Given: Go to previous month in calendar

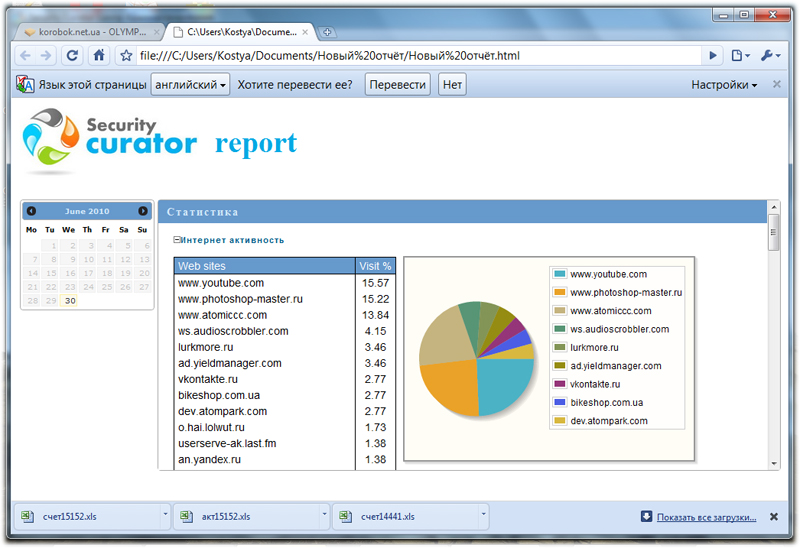Looking at the screenshot, I should coord(31,211).
